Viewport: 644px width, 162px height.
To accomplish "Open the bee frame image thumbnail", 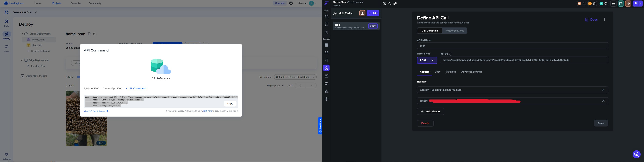I will click(87, 119).
